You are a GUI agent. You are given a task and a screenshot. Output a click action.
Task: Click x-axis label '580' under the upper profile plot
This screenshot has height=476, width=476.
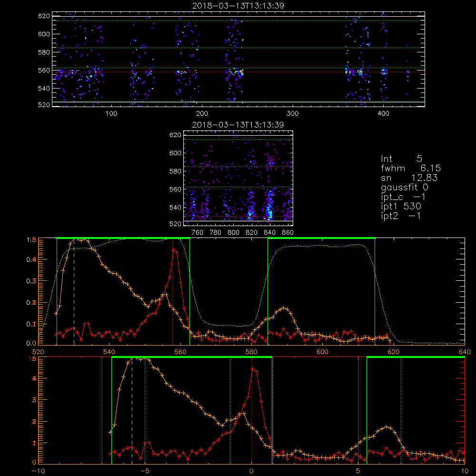pos(251,352)
